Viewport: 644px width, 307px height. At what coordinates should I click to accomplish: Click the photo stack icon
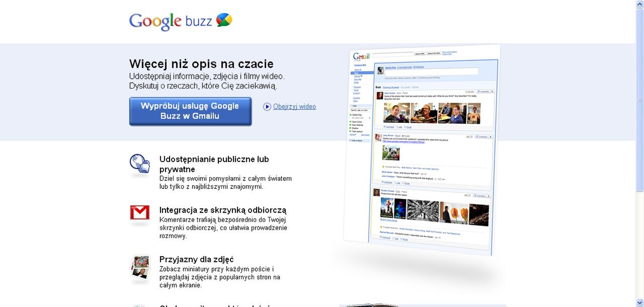(140, 267)
